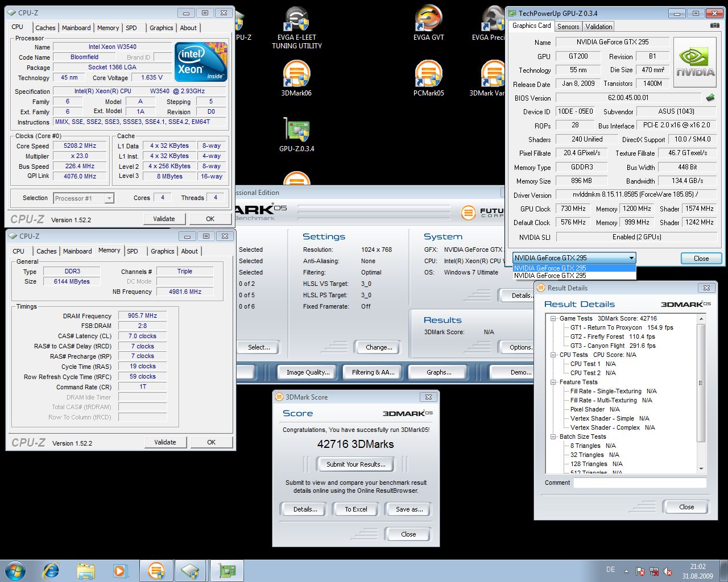Click OK in the memory-timings CPU-Z window
728x582 pixels.
coord(212,442)
